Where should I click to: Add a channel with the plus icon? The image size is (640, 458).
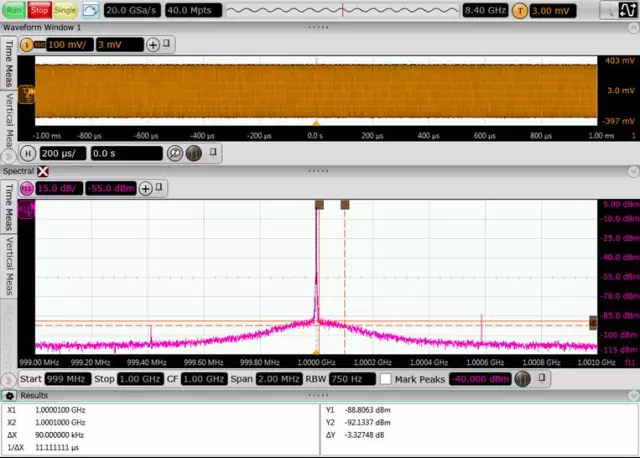[153, 44]
